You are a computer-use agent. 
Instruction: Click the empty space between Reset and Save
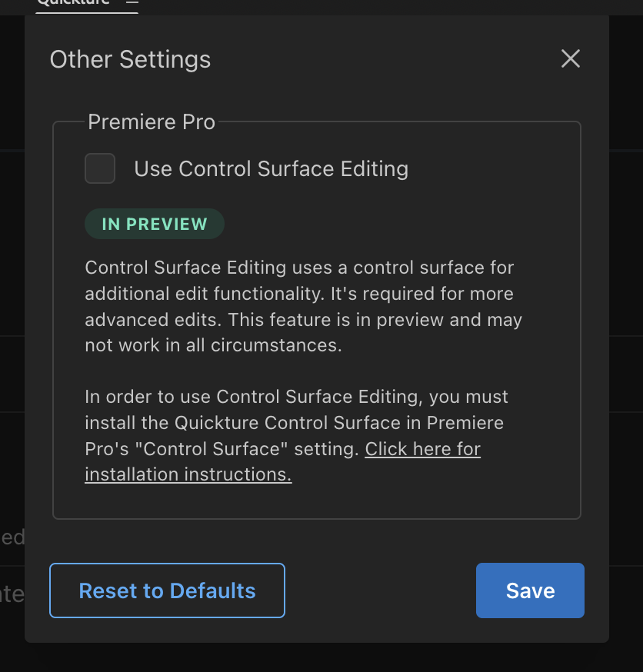click(381, 590)
